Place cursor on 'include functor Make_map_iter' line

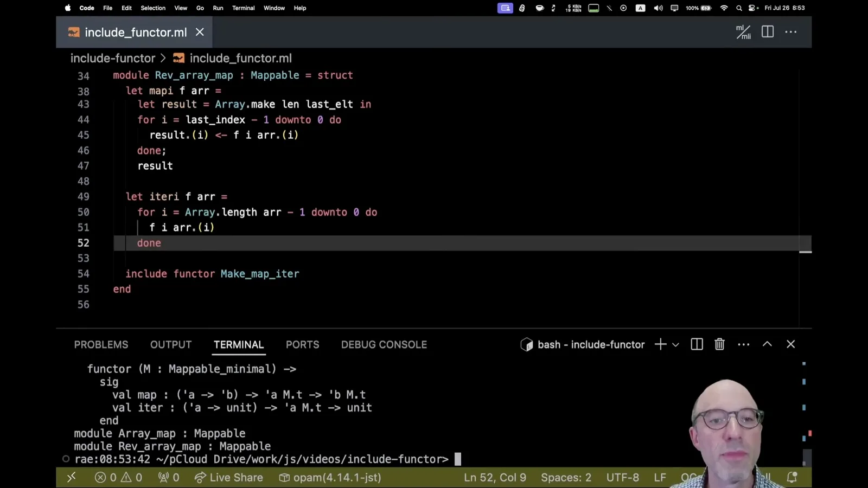point(212,274)
